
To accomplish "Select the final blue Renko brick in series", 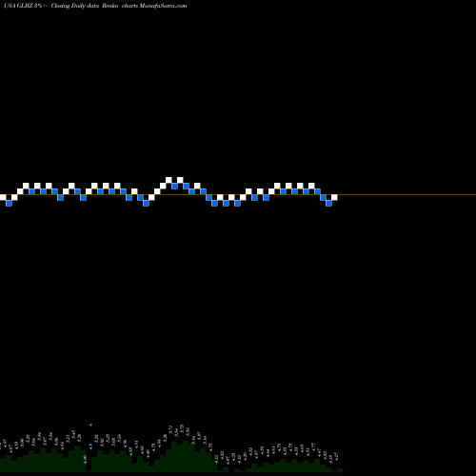I will tap(328, 203).
